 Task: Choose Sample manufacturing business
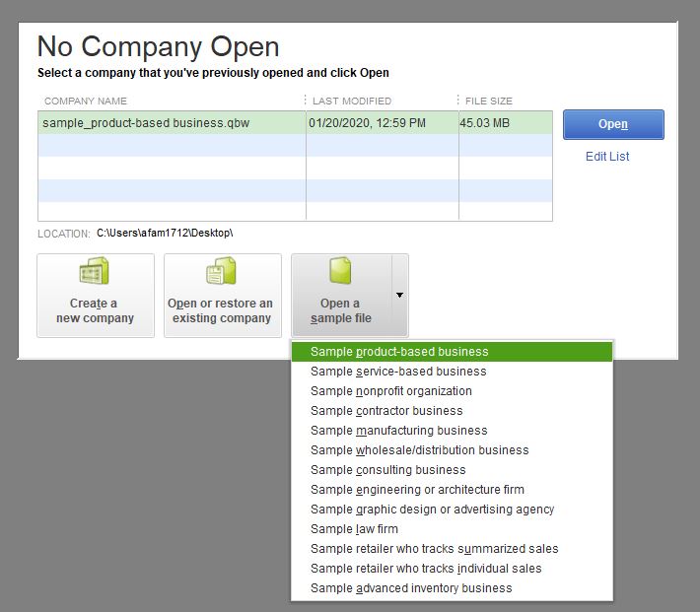452,431
